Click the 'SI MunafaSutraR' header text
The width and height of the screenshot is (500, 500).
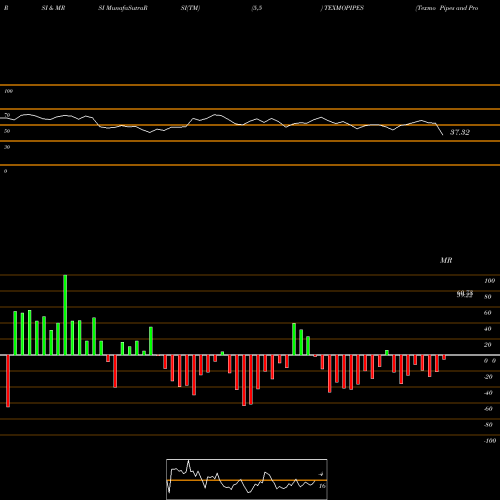[x=123, y=8]
